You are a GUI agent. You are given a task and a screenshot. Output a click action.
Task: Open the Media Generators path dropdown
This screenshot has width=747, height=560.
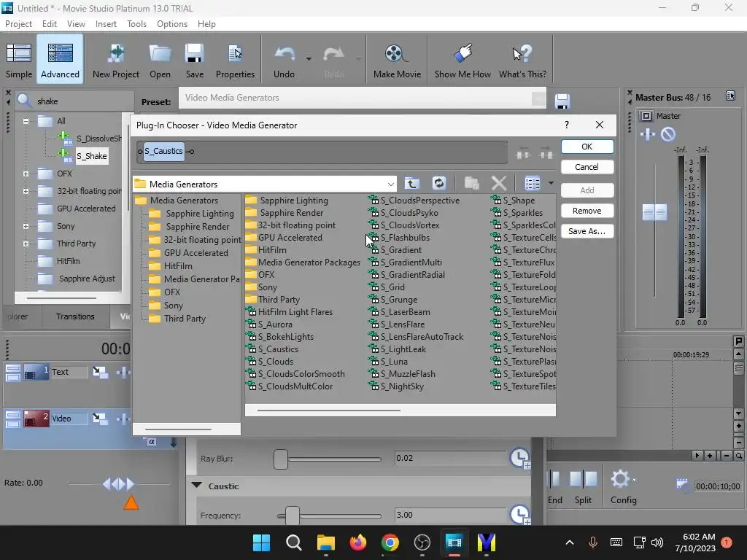click(x=391, y=184)
